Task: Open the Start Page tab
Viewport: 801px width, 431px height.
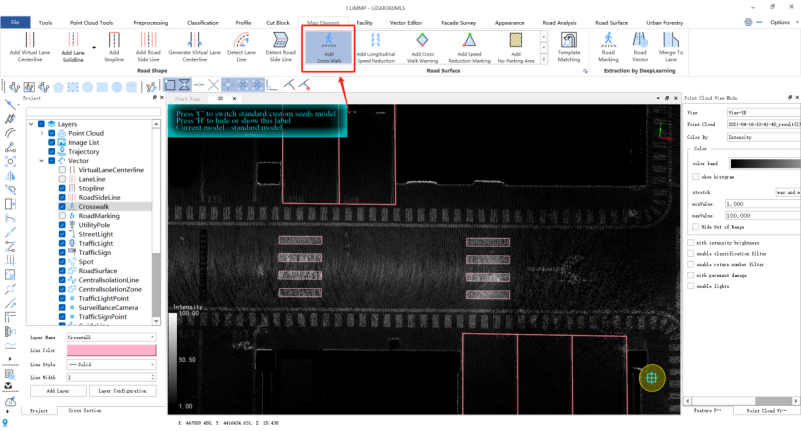Action: coord(187,99)
